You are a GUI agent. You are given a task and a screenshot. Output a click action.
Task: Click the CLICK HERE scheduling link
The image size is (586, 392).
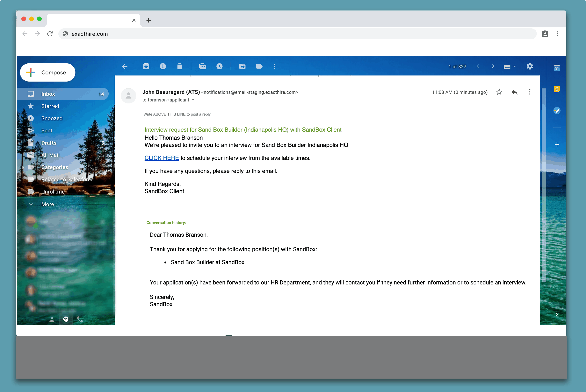click(162, 158)
